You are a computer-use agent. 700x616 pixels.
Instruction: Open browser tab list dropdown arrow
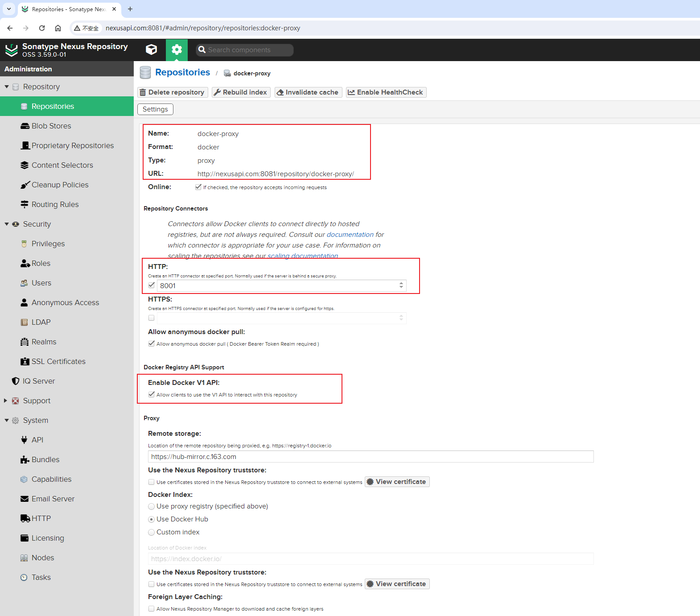pyautogui.click(x=9, y=9)
